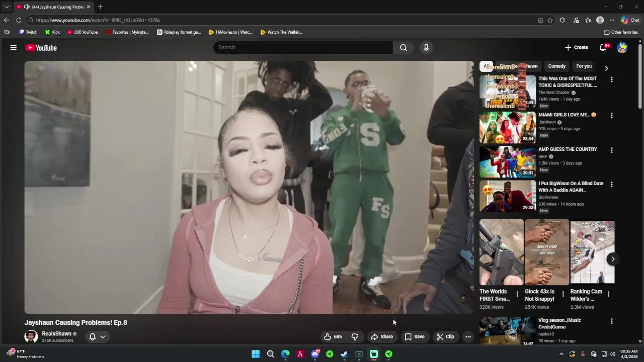Go back in browser
Image resolution: width=644 pixels, height=362 pixels.
click(x=7, y=20)
